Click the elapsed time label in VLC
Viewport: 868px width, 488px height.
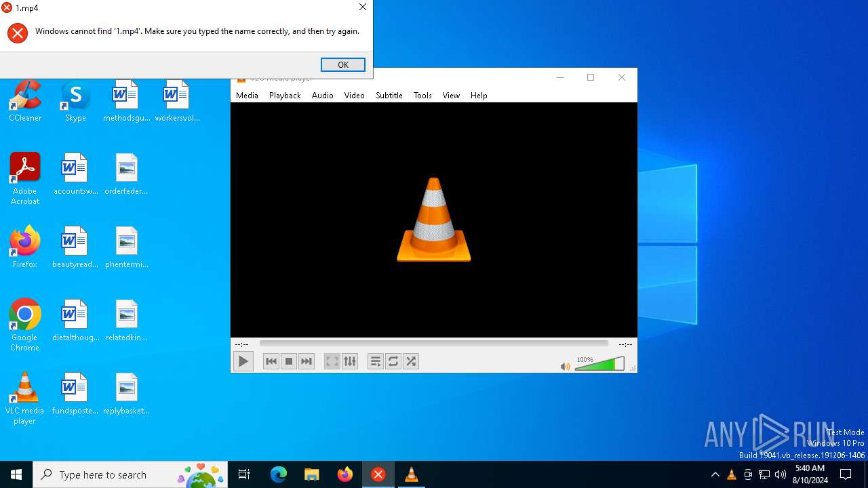click(x=241, y=344)
